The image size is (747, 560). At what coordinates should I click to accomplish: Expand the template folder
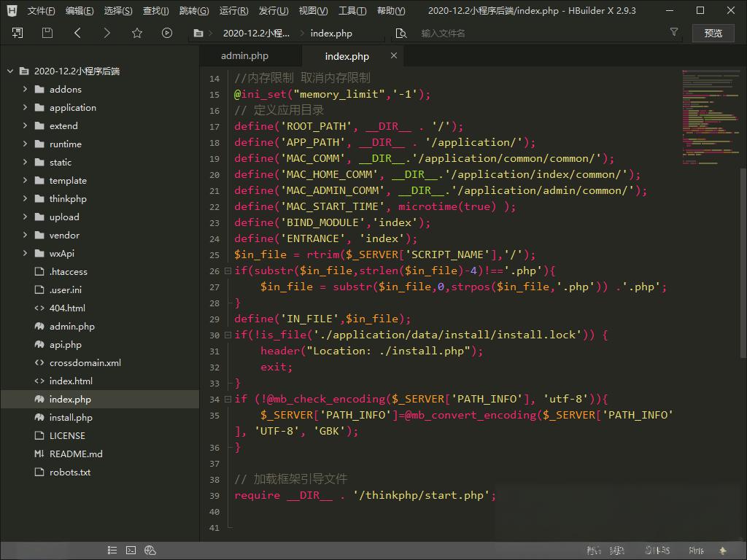(x=25, y=180)
